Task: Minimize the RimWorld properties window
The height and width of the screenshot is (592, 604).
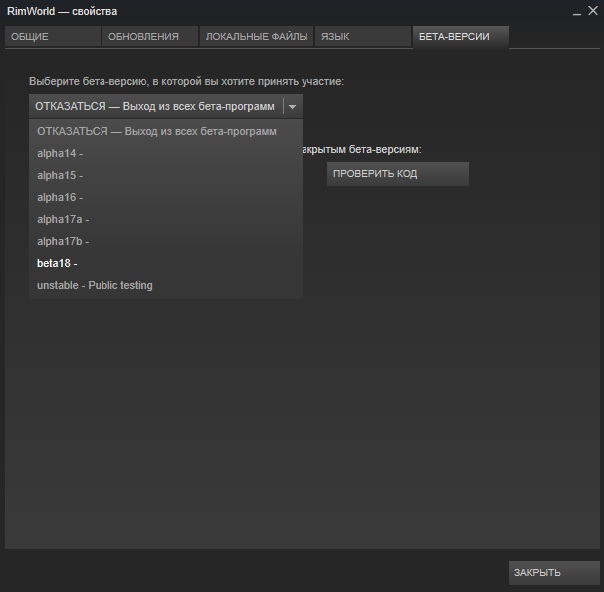Action: click(577, 12)
